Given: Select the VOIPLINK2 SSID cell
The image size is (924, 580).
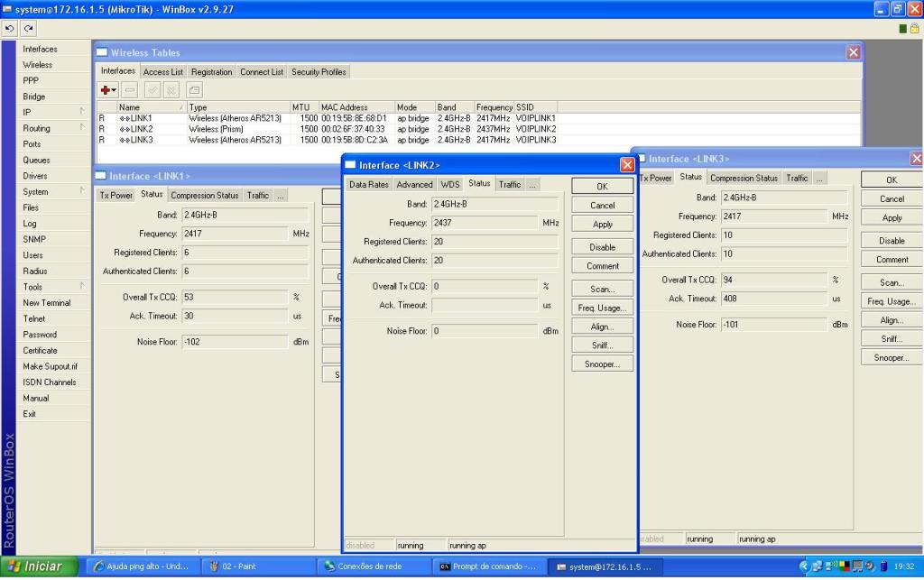Looking at the screenshot, I should point(536,129).
